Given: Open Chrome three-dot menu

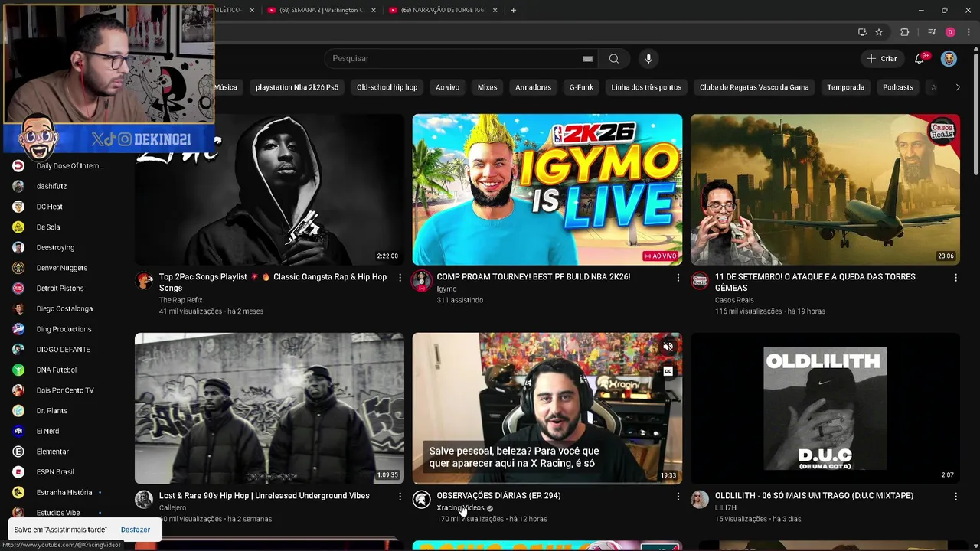Looking at the screenshot, I should coord(969,32).
